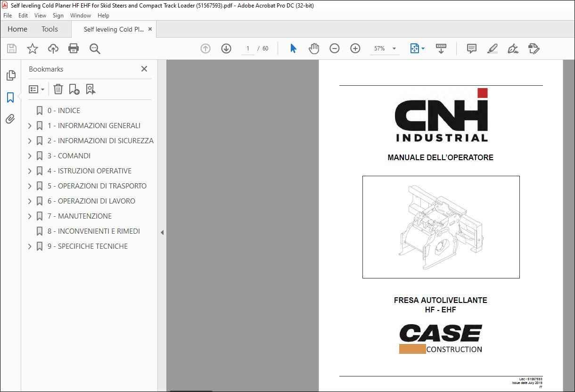Expand the 3 - COMANDI bookmark
The width and height of the screenshot is (575, 392).
(30, 156)
